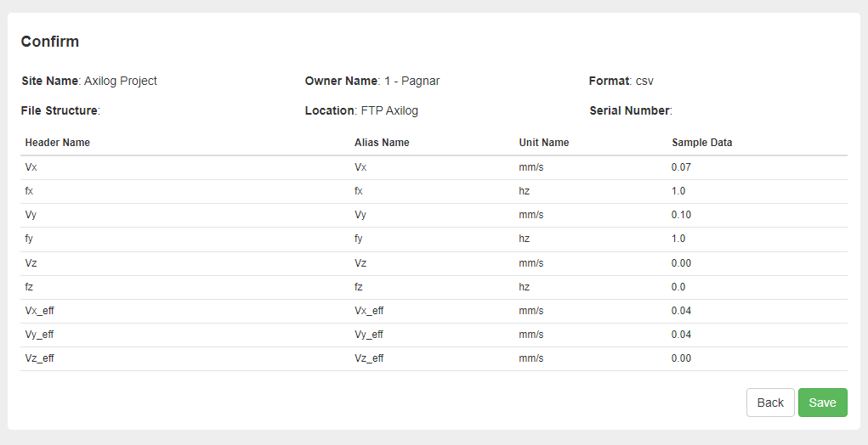Click the green Save button
This screenshot has width=868, height=445.
pyautogui.click(x=822, y=403)
